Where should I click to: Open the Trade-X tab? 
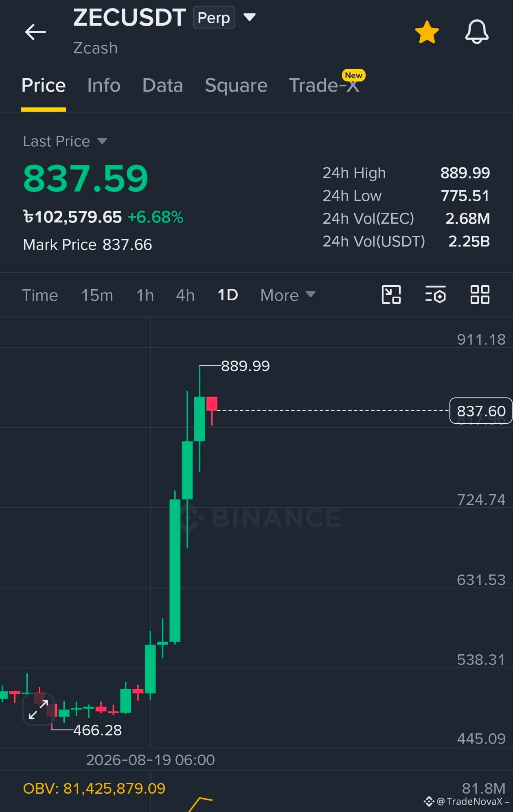pyautogui.click(x=324, y=86)
